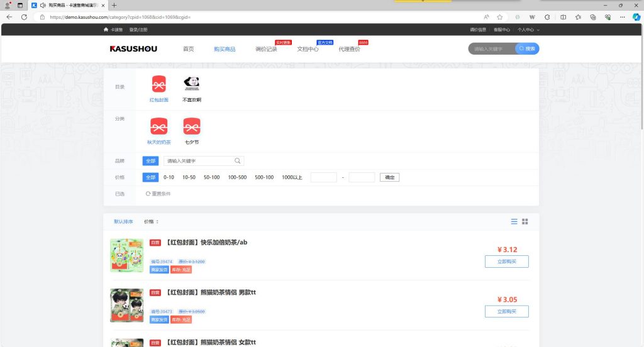Add page to favorites star icon

[500, 17]
